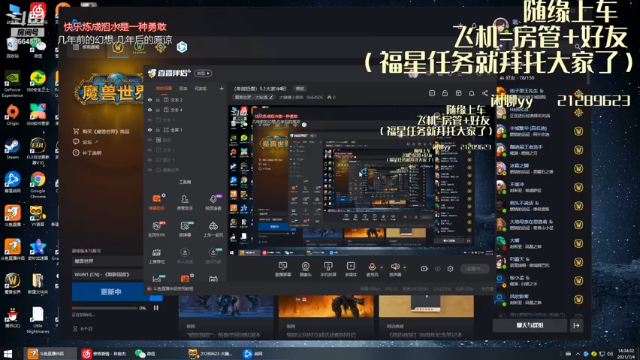
Task: Switch to the 可选流 scene tab
Action: (x=200, y=88)
